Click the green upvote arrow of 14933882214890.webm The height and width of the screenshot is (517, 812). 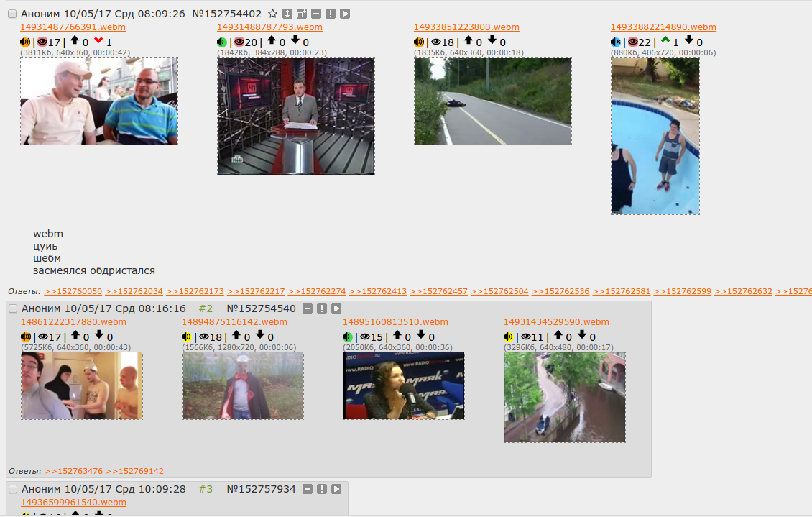tap(665, 40)
